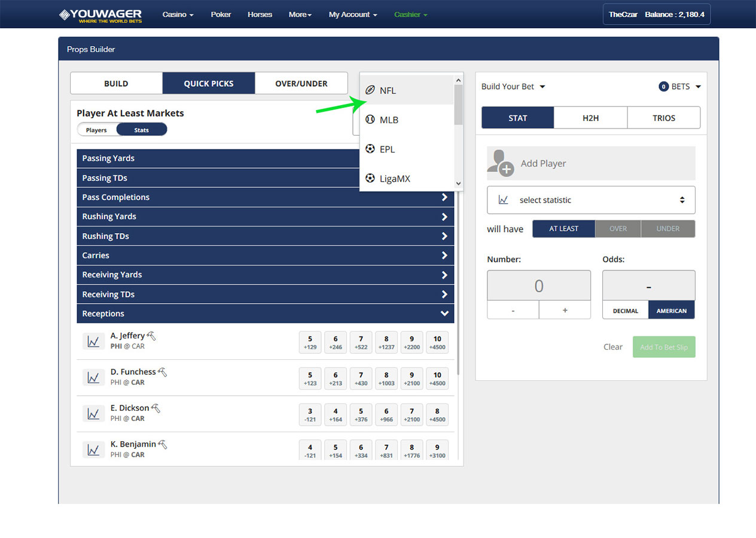756x538 pixels.
Task: Open stats chart for E. Dickson
Action: [93, 414]
